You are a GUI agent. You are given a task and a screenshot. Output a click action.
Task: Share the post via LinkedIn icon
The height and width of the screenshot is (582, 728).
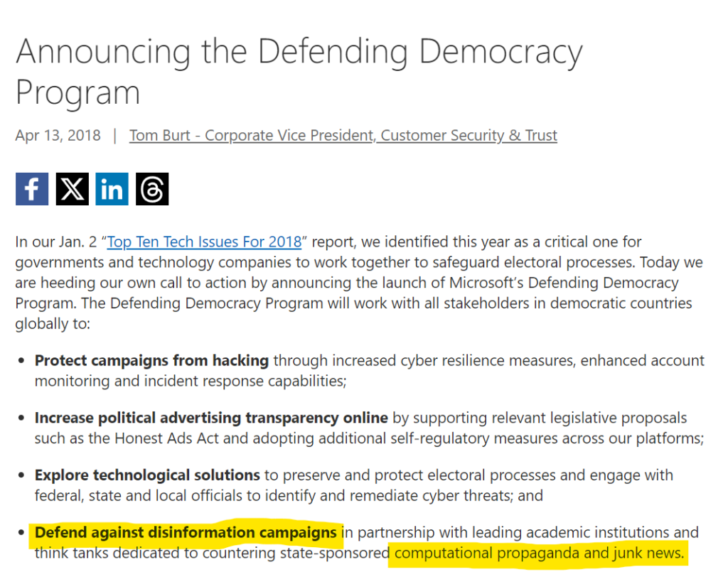click(112, 189)
